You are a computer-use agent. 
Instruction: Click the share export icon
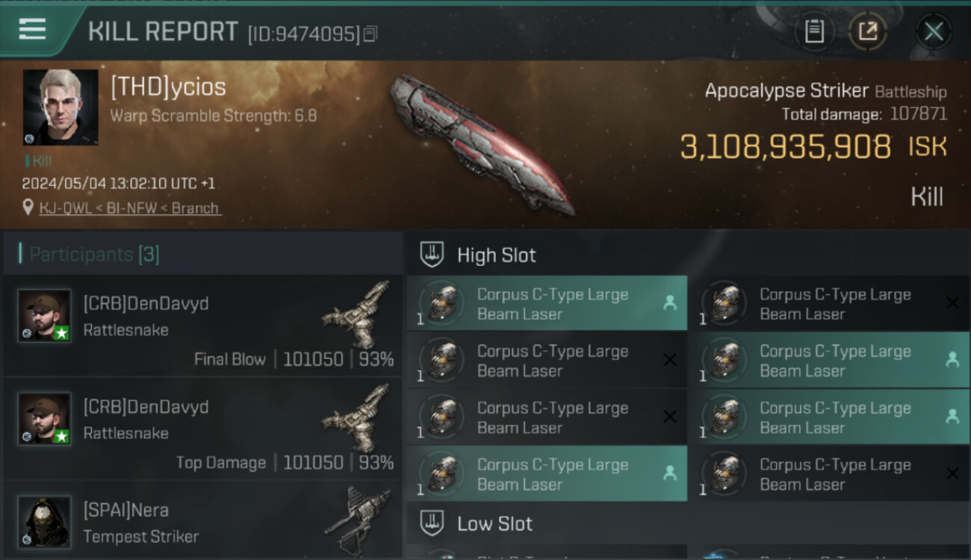click(x=868, y=31)
